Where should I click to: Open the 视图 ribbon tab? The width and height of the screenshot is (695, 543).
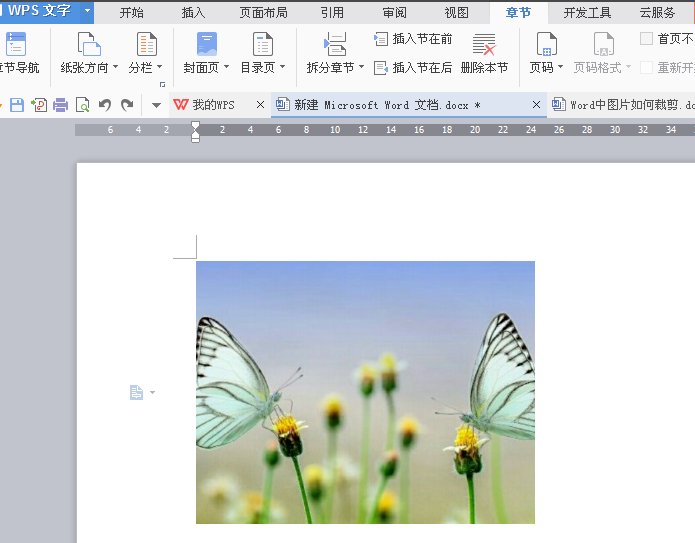(x=457, y=13)
